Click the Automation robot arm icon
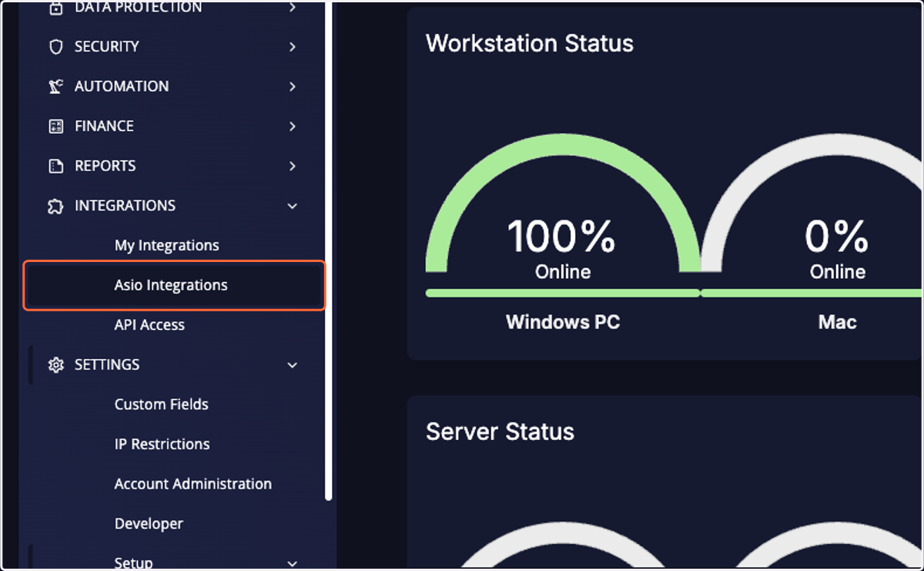Image resolution: width=924 pixels, height=571 pixels. [x=55, y=86]
